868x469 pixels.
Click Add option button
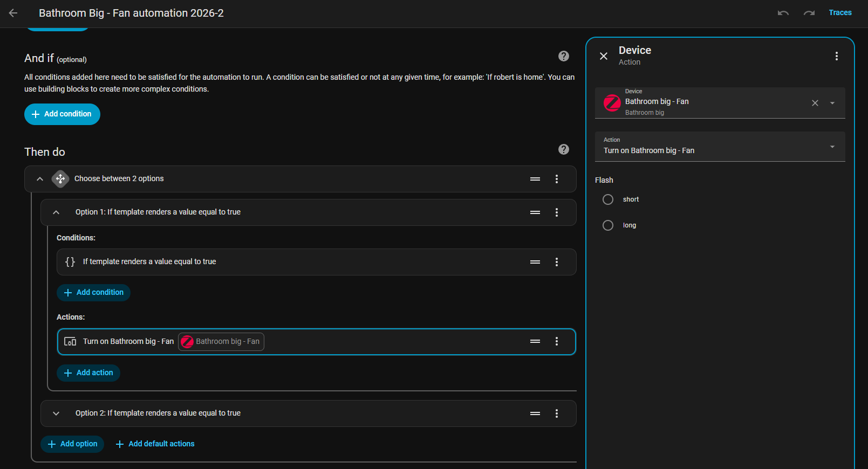click(x=72, y=444)
